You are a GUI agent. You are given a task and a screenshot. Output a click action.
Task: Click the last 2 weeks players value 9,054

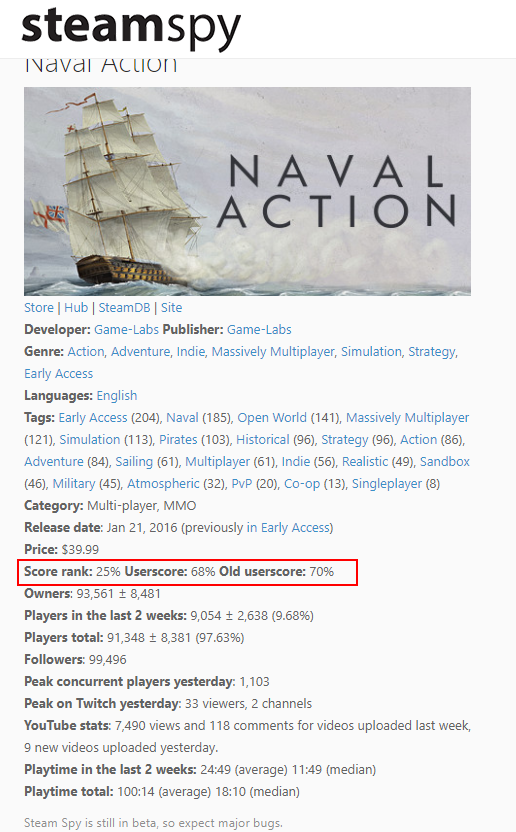point(205,616)
